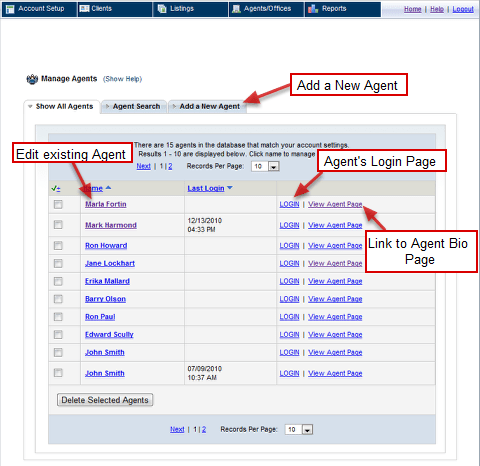Switch to the Agent Search tab
This screenshot has width=480, height=466.
click(133, 107)
